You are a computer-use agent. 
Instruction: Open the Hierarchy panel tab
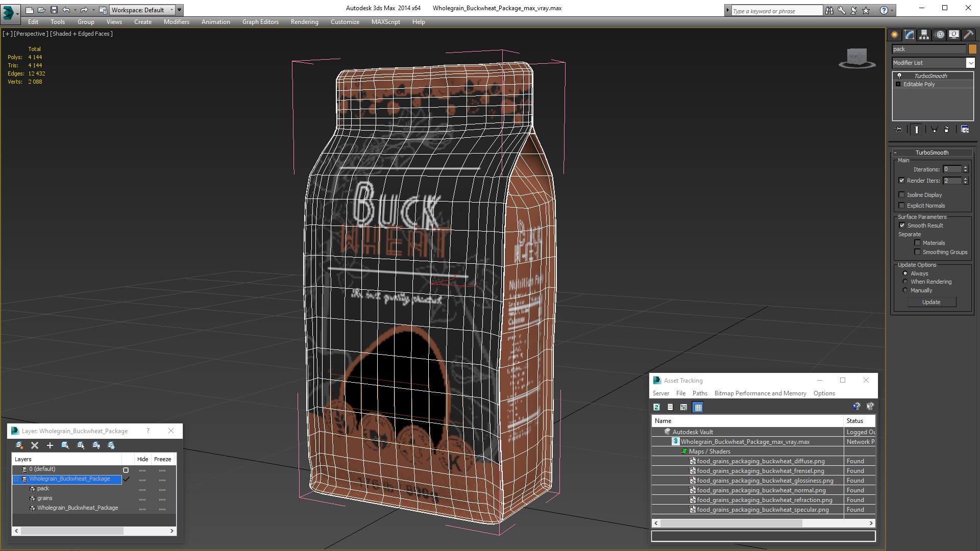[924, 35]
